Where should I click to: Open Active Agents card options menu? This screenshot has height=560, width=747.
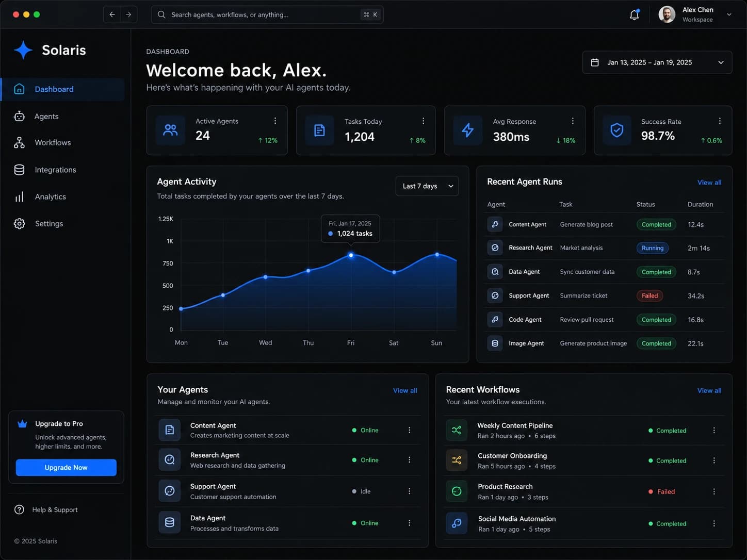click(275, 121)
